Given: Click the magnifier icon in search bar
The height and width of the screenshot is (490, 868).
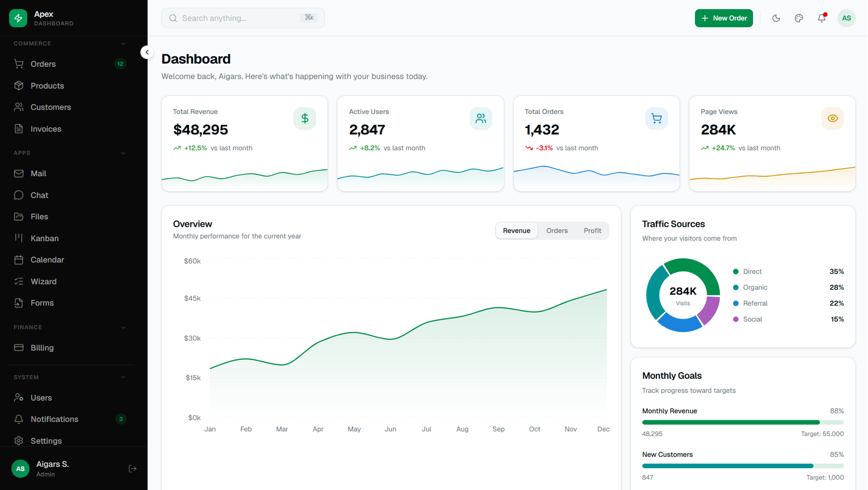Looking at the screenshot, I should pos(173,18).
